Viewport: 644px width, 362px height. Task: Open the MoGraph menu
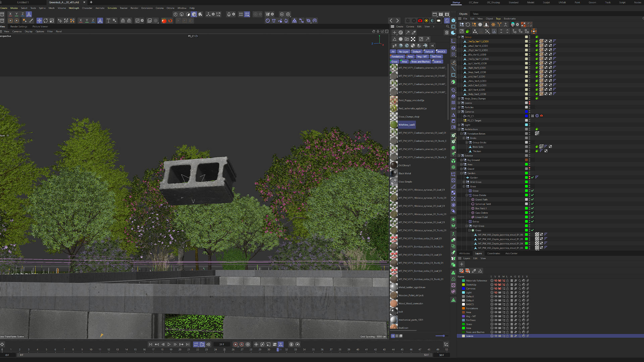coord(74,8)
